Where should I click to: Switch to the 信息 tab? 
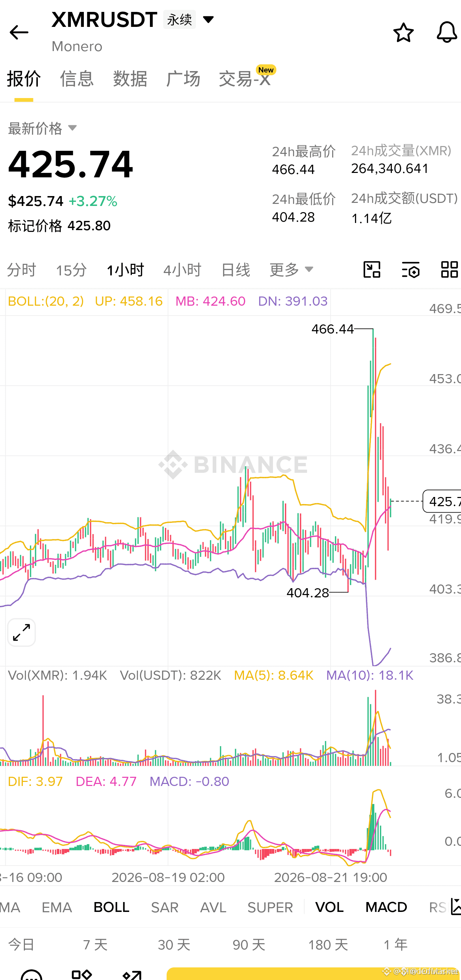(x=77, y=79)
